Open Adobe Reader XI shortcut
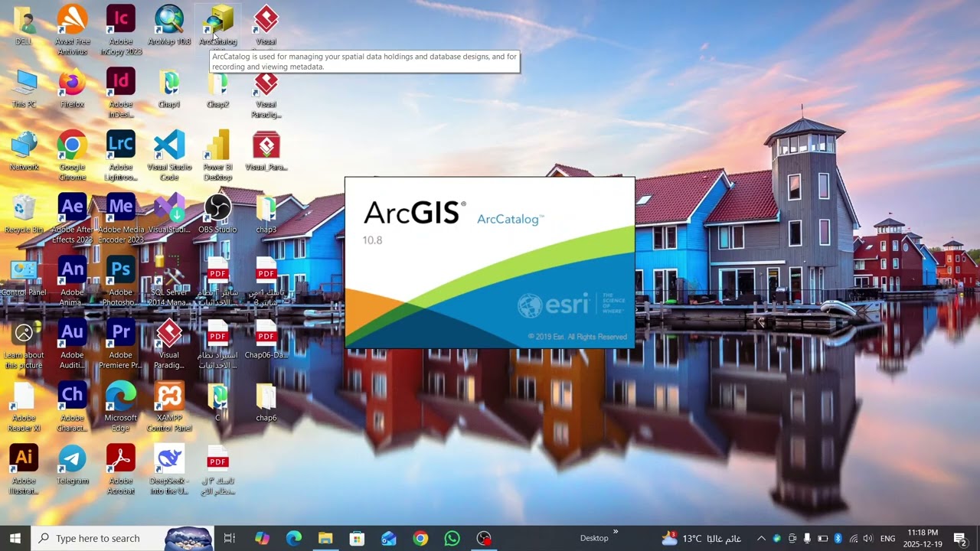 tap(24, 406)
